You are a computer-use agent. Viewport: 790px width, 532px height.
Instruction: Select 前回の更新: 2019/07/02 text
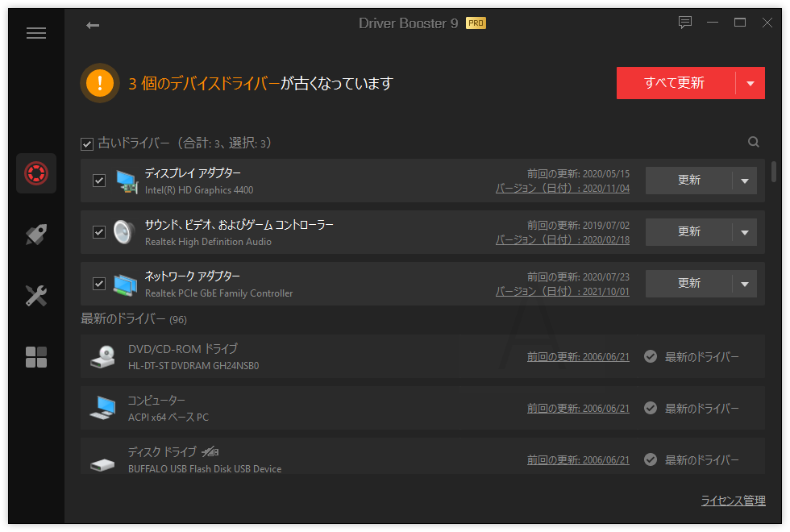click(578, 225)
